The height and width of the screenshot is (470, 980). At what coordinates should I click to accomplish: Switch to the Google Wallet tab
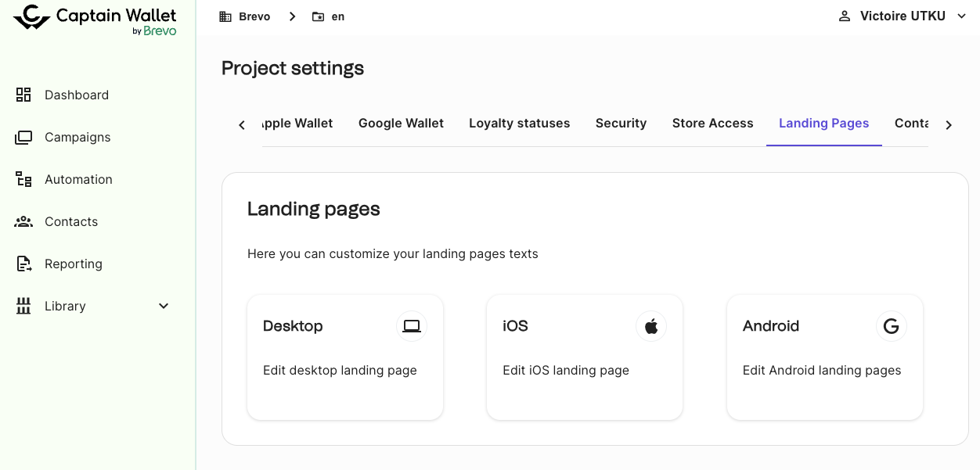401,124
